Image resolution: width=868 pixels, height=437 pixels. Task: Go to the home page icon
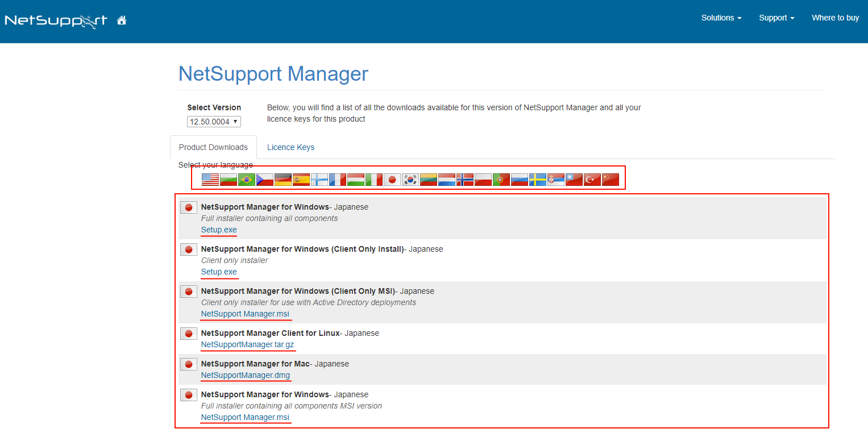[x=122, y=20]
